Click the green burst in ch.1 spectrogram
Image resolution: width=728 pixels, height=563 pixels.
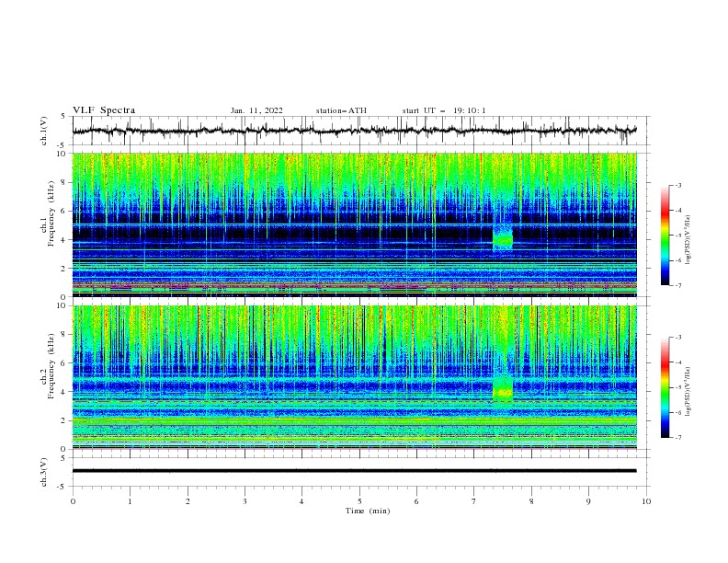pos(503,239)
